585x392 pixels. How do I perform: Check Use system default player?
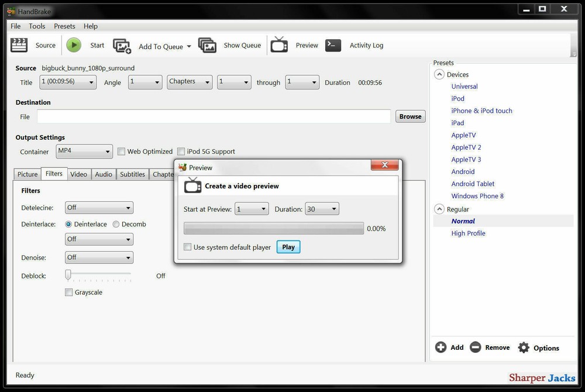188,247
